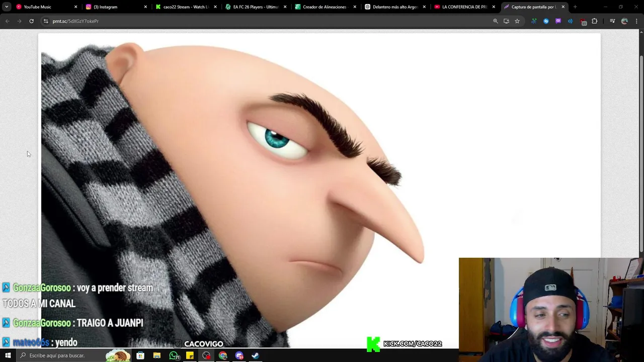The height and width of the screenshot is (362, 644).
Task: Open Google Chrome taskbar icon
Action: [x=223, y=355]
